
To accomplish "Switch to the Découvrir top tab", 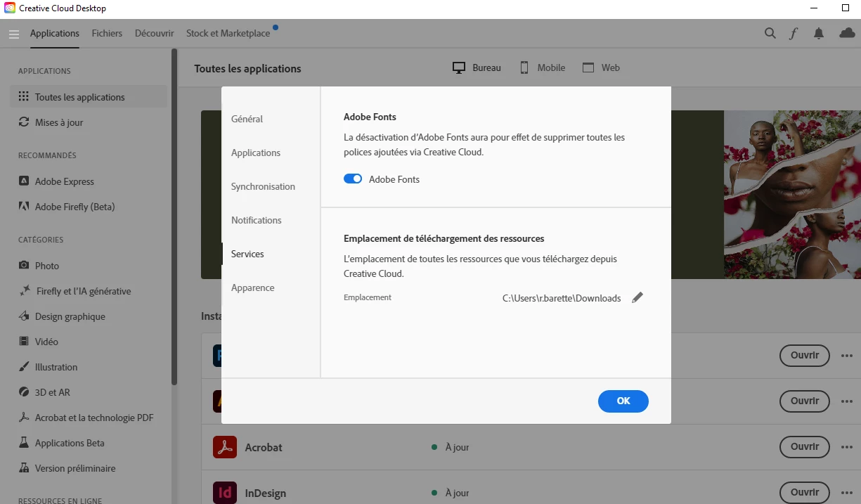I will click(155, 33).
